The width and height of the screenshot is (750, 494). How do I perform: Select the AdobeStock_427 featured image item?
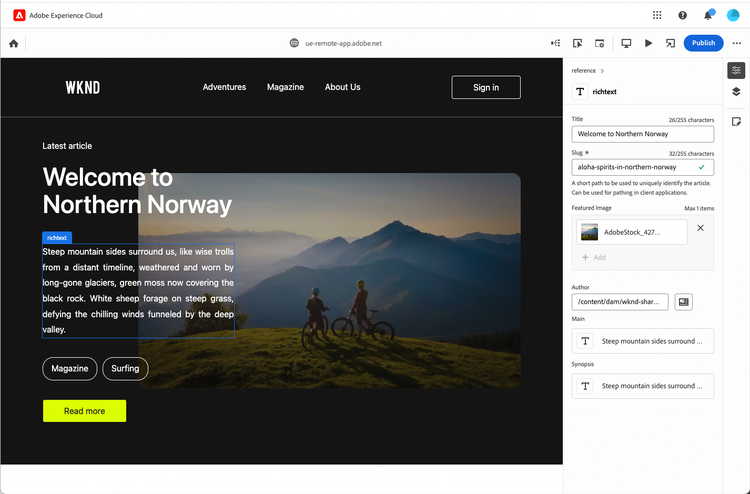click(631, 232)
